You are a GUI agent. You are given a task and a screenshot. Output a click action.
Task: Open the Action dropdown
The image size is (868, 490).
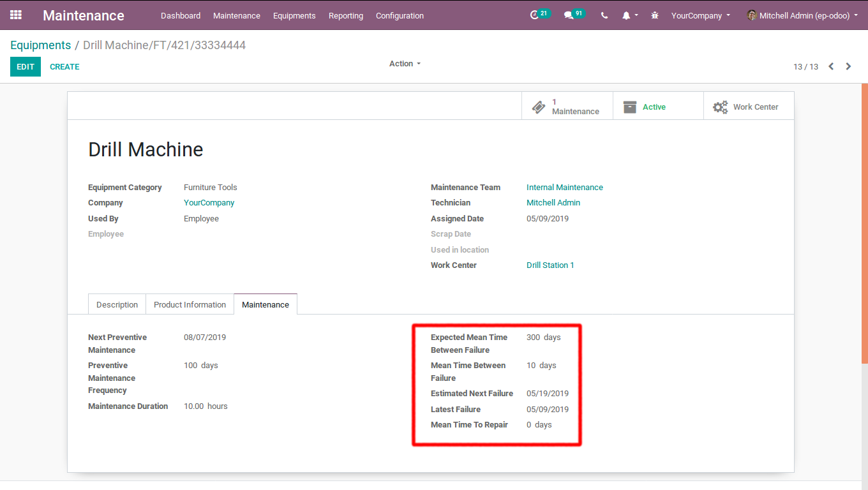click(405, 64)
